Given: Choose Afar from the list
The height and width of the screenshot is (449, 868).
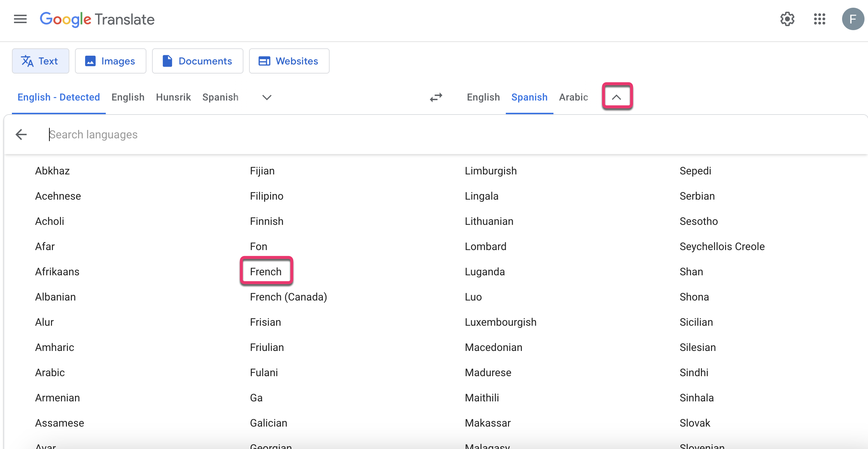Looking at the screenshot, I should (x=45, y=247).
